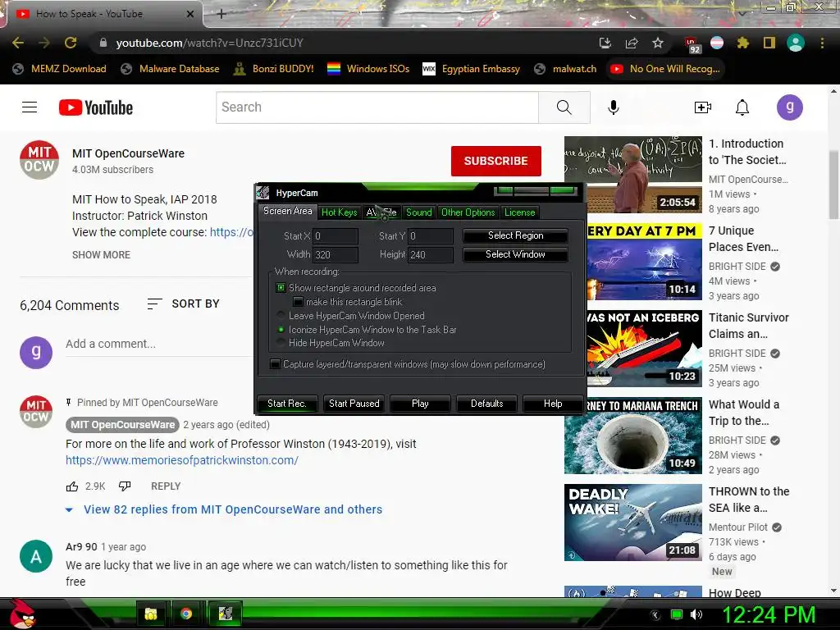
Task: Open SORT BY comments dropdown
Action: pos(183,304)
